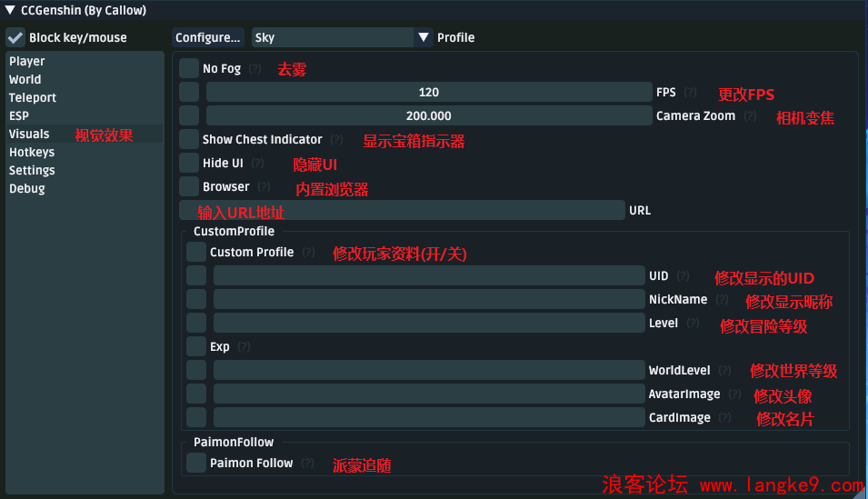
Task: Select the Hotkeys sidebar entry
Action: tap(32, 153)
